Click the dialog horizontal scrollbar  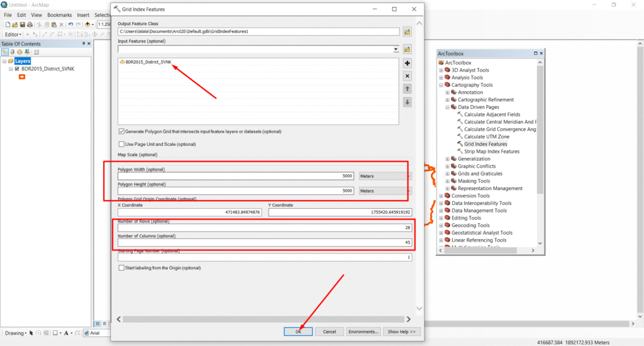point(264,320)
